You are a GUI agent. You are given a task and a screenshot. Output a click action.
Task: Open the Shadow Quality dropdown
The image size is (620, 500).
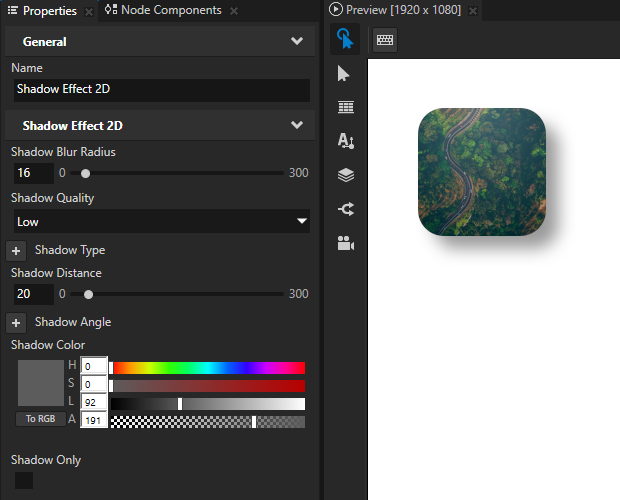tap(162, 221)
